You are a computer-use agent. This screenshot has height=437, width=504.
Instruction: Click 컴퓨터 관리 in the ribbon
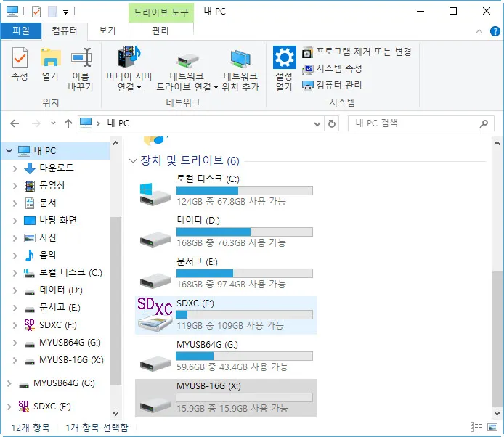point(332,85)
